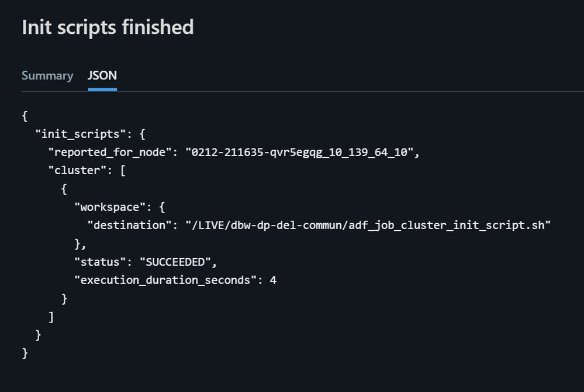584x392 pixels.
Task: Click the final closing curly brace
Action: tap(25, 353)
